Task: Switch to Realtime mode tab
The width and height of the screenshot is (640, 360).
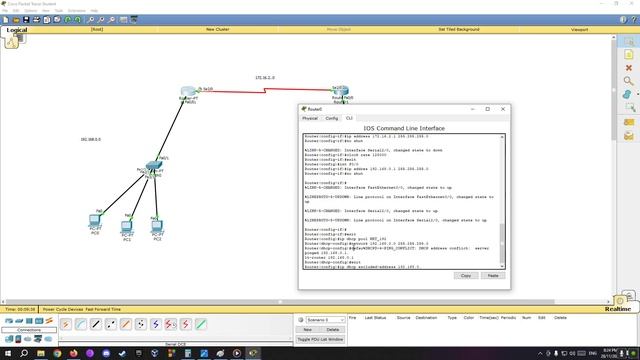Action: 618,309
